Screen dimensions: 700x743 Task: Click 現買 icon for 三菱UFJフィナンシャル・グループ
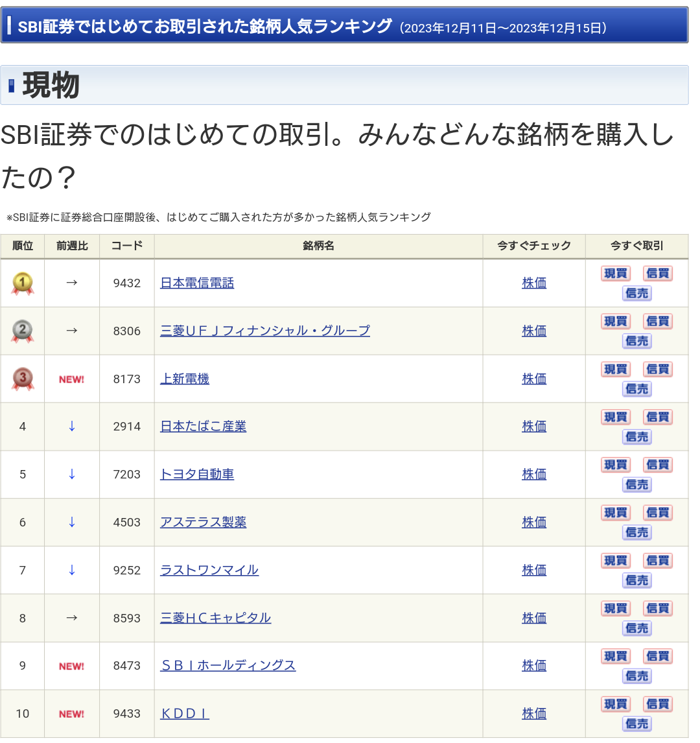(x=616, y=322)
